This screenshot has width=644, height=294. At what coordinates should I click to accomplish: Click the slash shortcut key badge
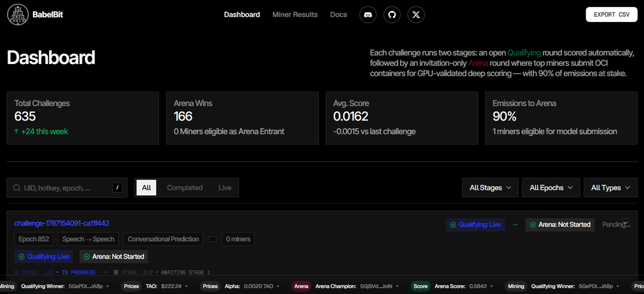point(117,188)
